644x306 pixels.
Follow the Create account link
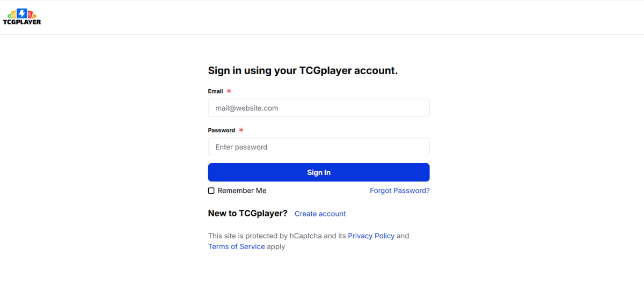[320, 214]
